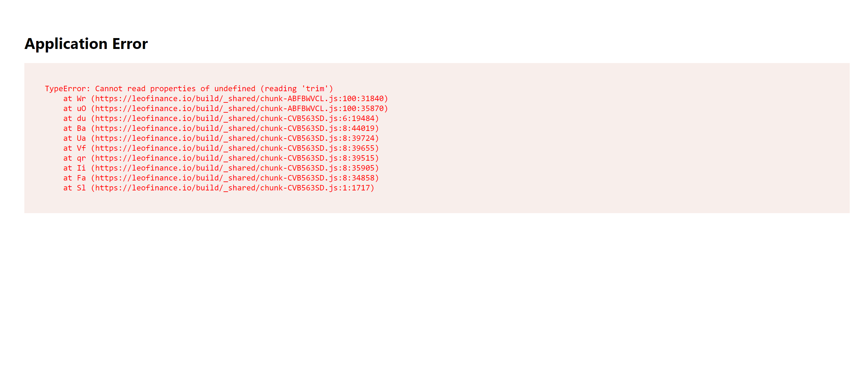The width and height of the screenshot is (868, 377).
Task: Click the 'at du' stack trace line
Action: (221, 118)
